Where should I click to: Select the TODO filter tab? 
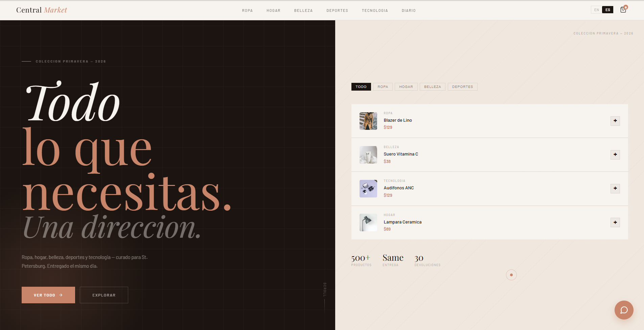pos(361,87)
